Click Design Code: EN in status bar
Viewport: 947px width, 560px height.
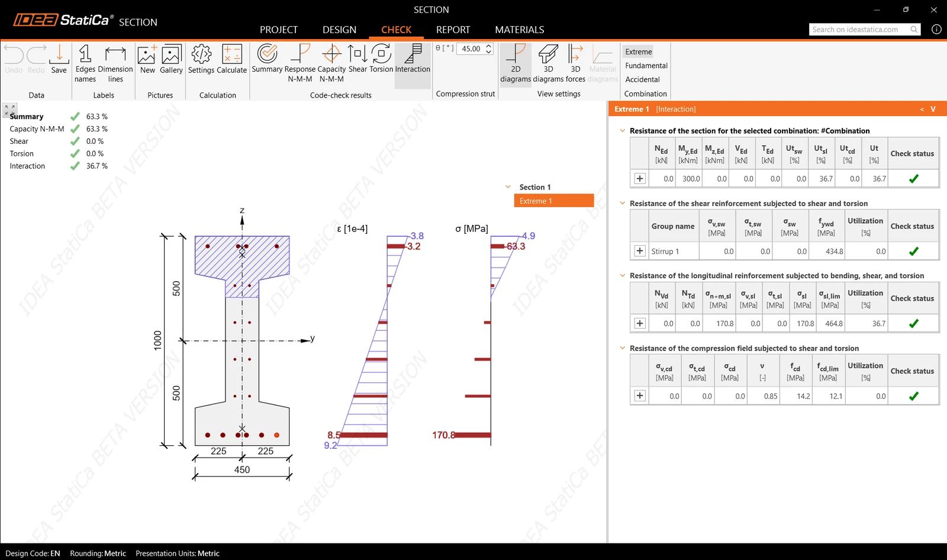point(33,553)
